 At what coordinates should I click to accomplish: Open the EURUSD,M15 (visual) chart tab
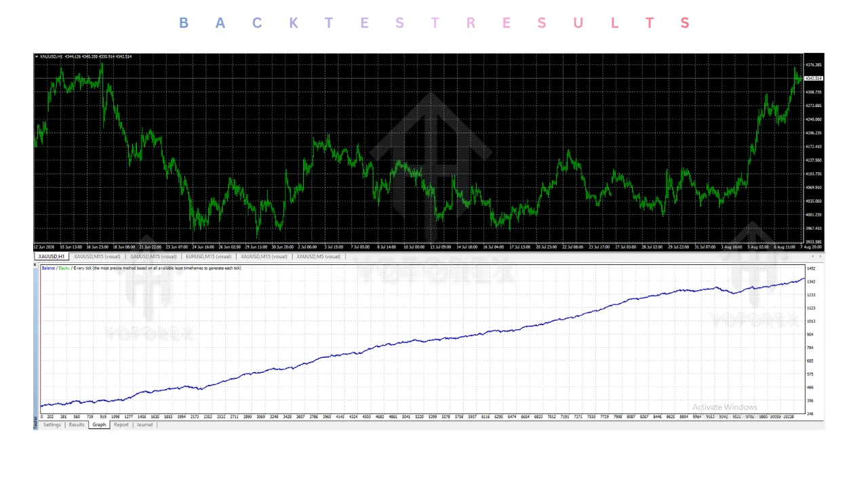coord(210,257)
